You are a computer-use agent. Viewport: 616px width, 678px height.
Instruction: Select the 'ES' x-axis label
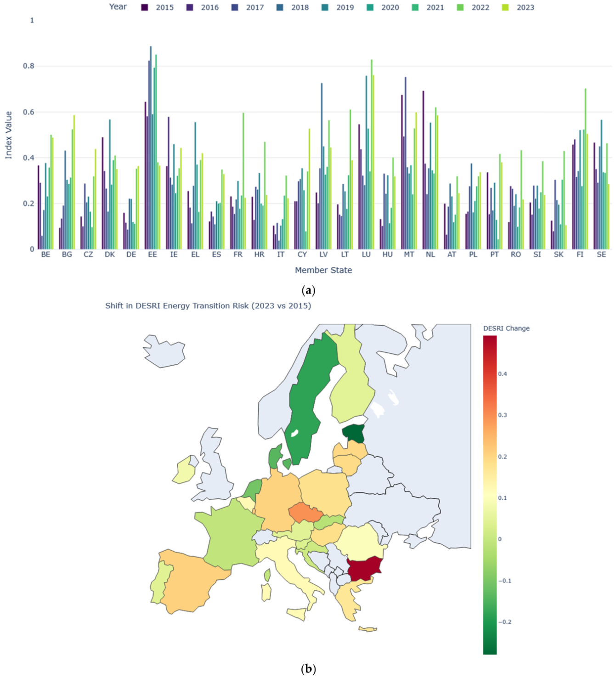click(x=216, y=254)
